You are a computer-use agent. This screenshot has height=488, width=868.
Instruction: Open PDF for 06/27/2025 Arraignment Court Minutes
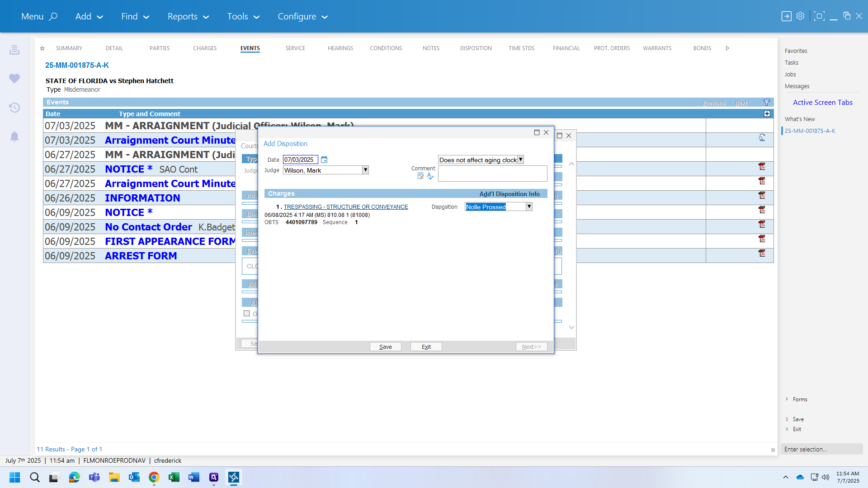click(762, 181)
